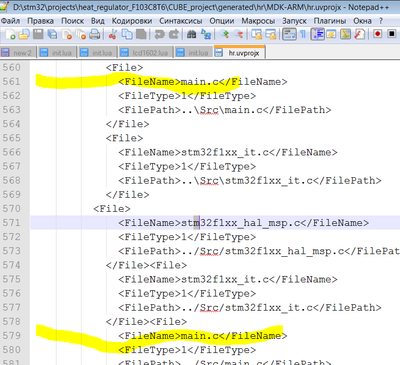Open Find with the binoculars icon

tap(191, 34)
